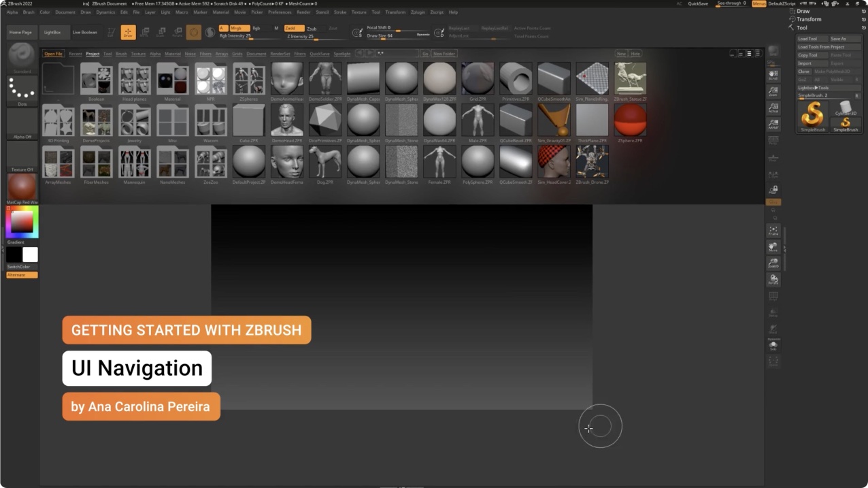The width and height of the screenshot is (868, 488).
Task: Click the BPR render sphere icon
Action: (x=773, y=52)
